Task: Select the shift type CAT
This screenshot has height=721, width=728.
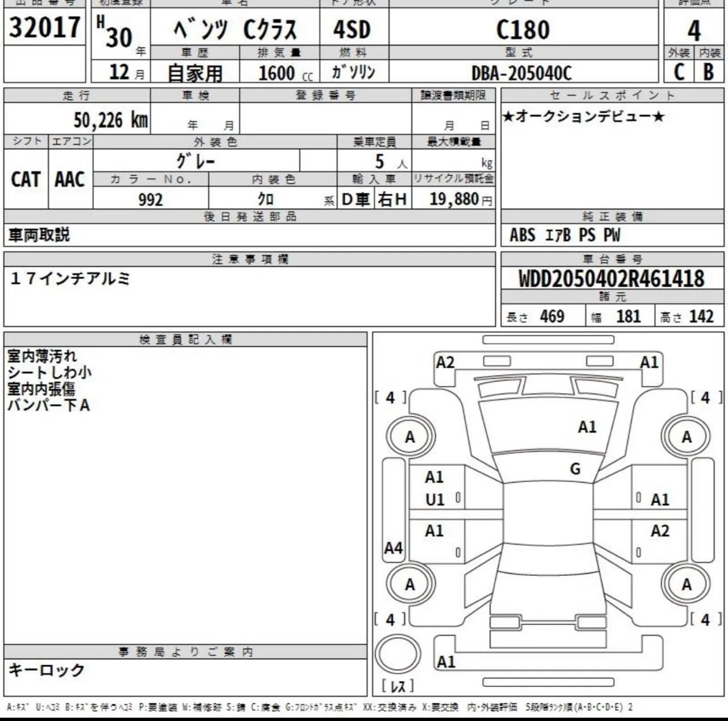Action: pyautogui.click(x=26, y=179)
